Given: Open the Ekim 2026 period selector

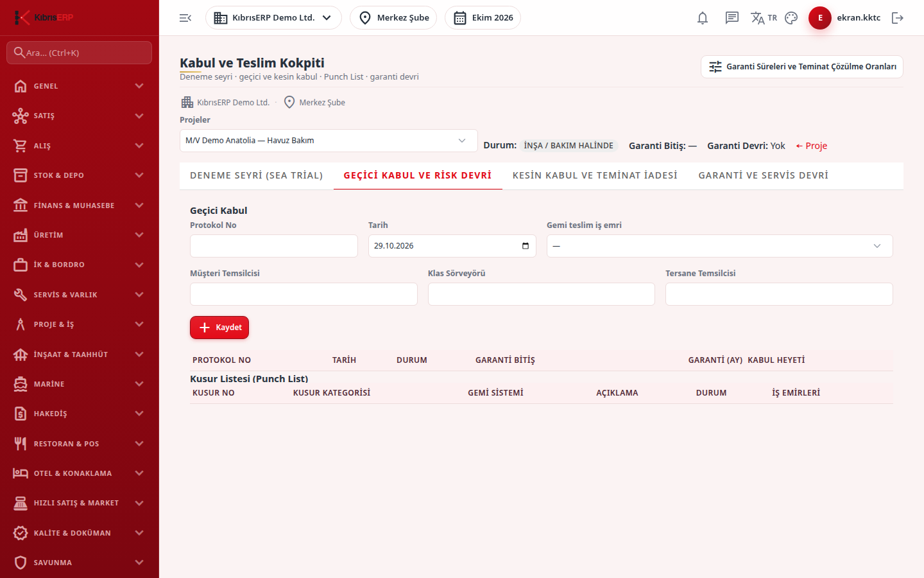Looking at the screenshot, I should click(483, 18).
